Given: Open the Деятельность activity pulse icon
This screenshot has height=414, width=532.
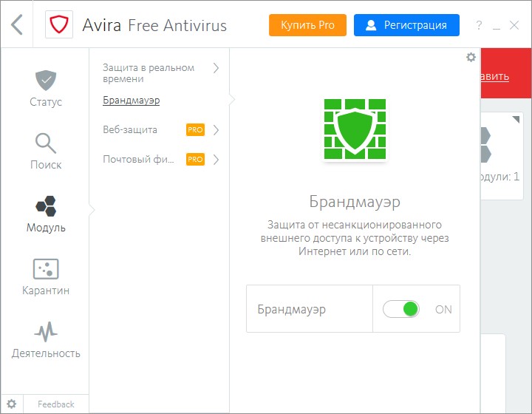Looking at the screenshot, I should 46,331.
